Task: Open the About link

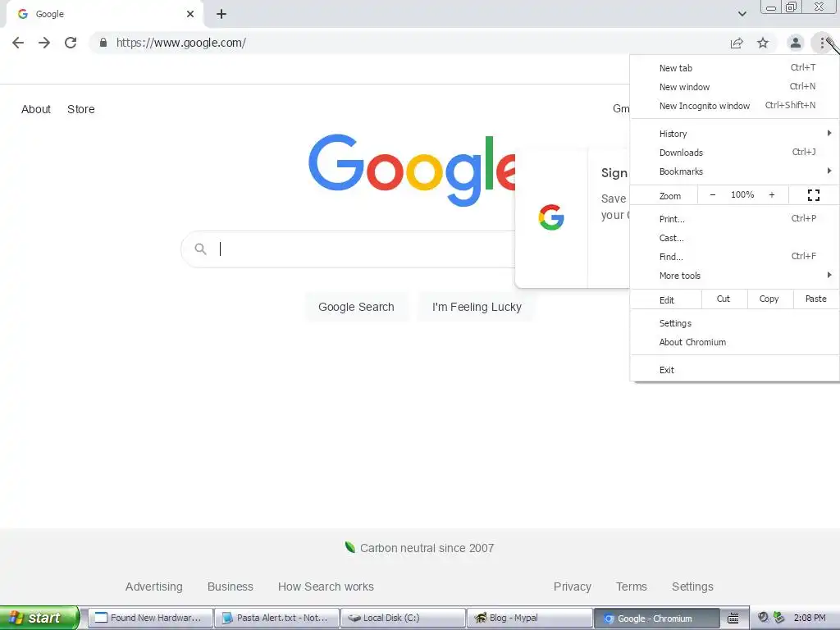Action: coord(36,109)
